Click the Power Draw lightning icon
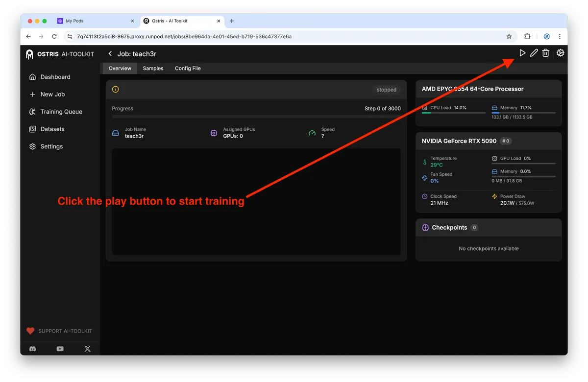The height and width of the screenshot is (382, 588). [494, 196]
